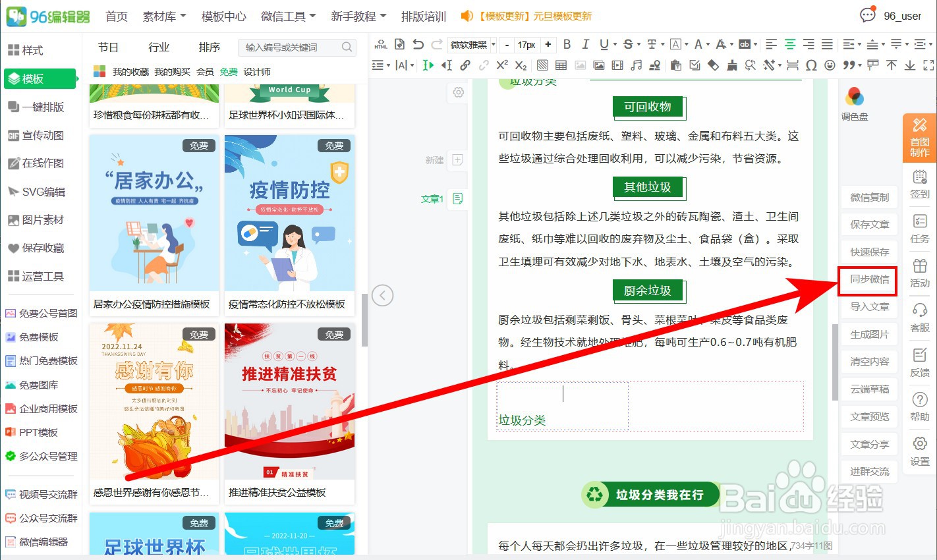
Task: Expand letter spacing dropdown
Action: pyautogui.click(x=412, y=65)
